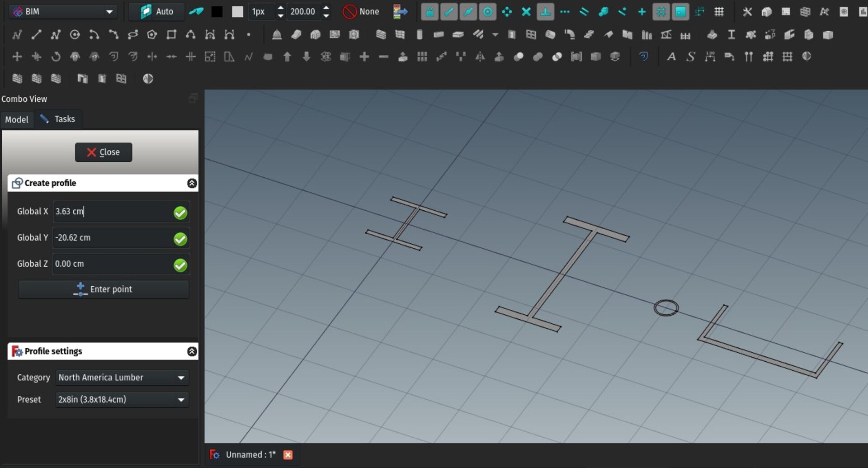Click the Enter point button
Viewport: 868px width, 468px height.
pyautogui.click(x=104, y=289)
